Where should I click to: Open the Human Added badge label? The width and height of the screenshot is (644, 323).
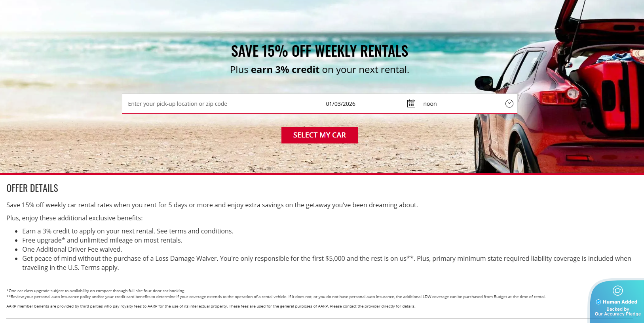pos(620,302)
